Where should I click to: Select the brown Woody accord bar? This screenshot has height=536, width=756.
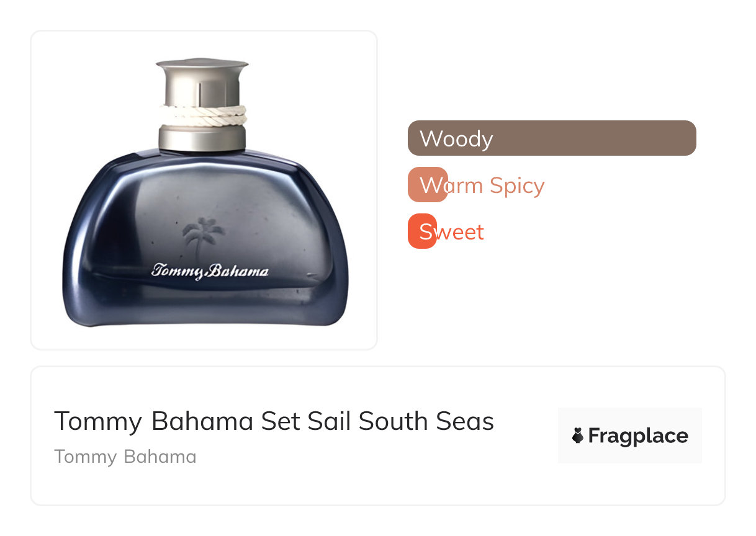(552, 138)
